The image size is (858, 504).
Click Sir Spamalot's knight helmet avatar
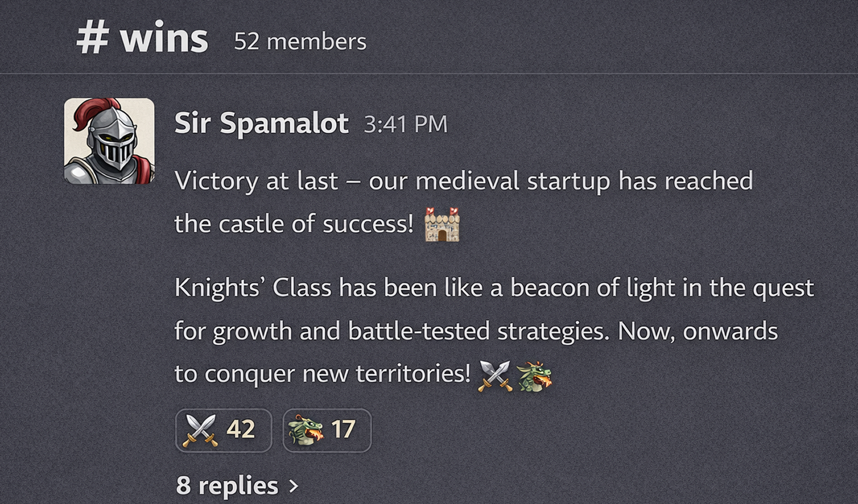coord(110,140)
